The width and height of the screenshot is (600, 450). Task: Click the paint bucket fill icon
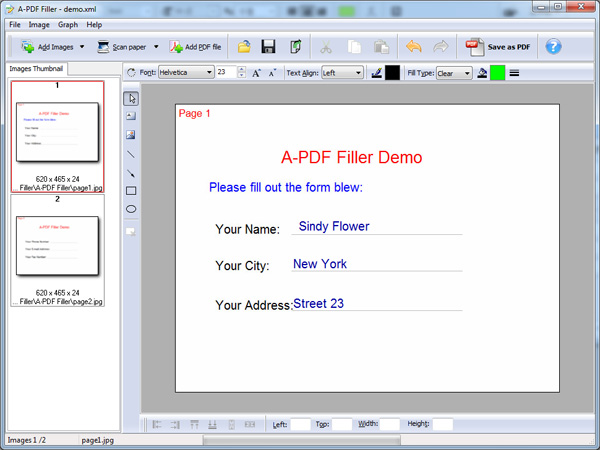[482, 73]
